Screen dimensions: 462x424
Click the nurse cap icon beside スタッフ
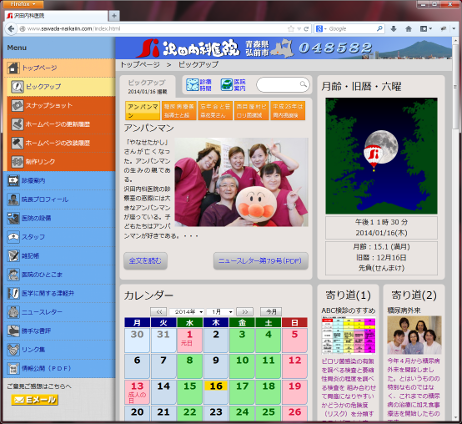click(x=13, y=237)
